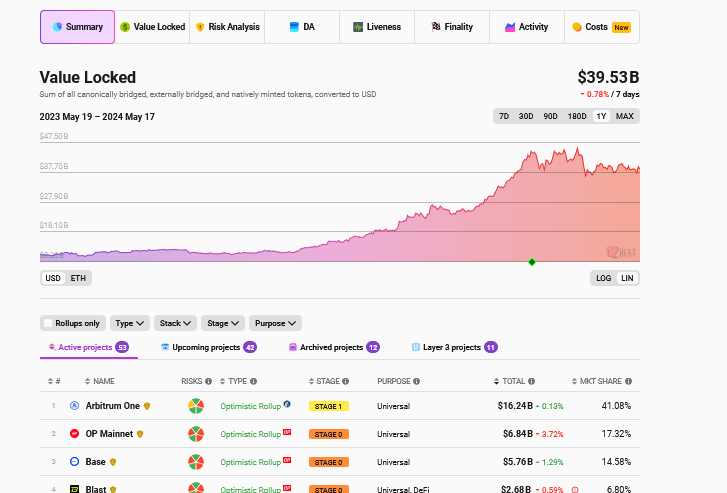The width and height of the screenshot is (727, 493).
Task: Expand the Stack filter dropdown
Action: pyautogui.click(x=175, y=323)
